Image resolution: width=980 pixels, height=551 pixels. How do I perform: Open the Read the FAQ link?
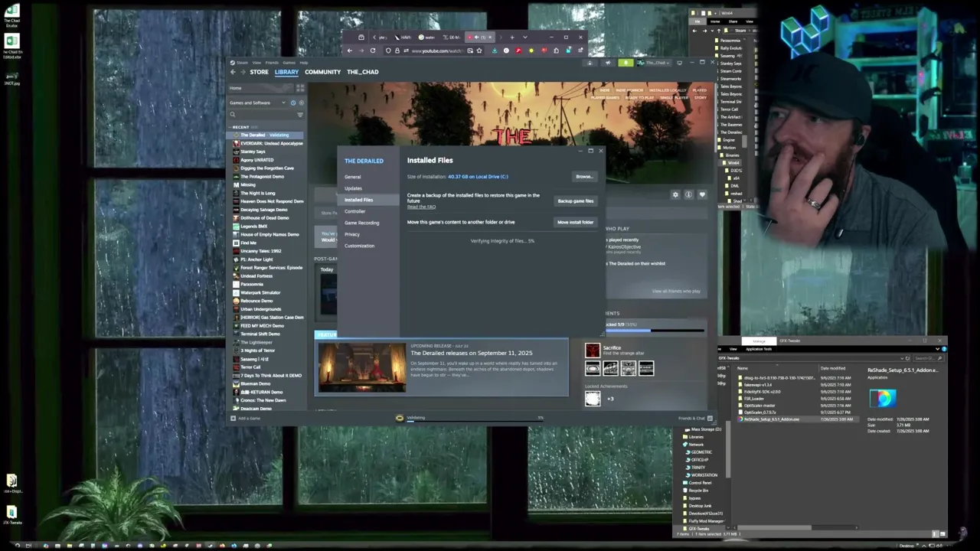click(x=421, y=207)
